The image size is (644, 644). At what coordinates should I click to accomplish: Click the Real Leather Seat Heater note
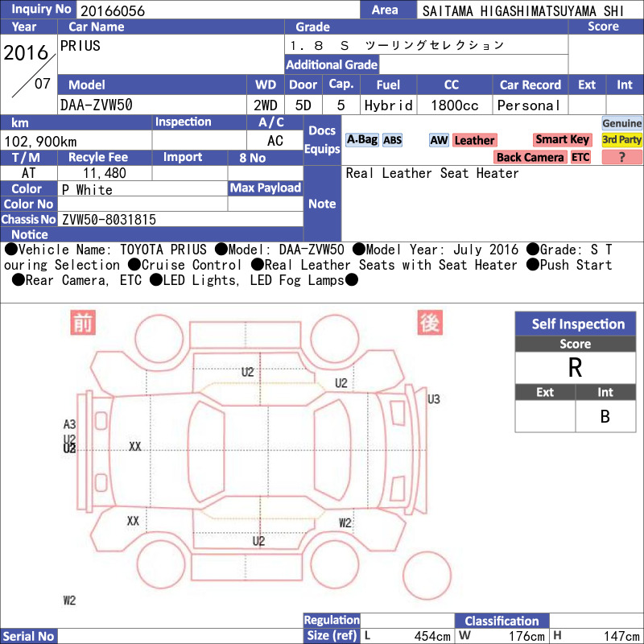point(432,173)
